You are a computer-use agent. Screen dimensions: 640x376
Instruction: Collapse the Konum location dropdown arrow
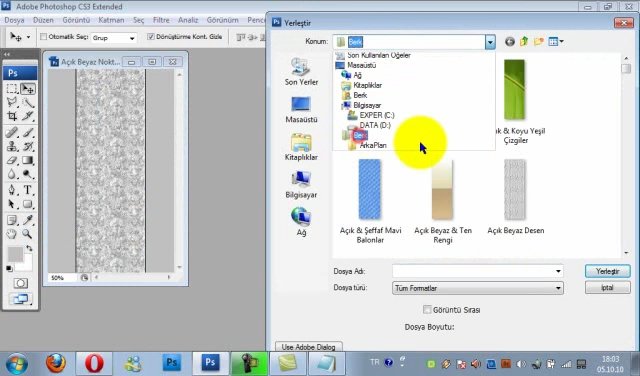pyautogui.click(x=490, y=42)
